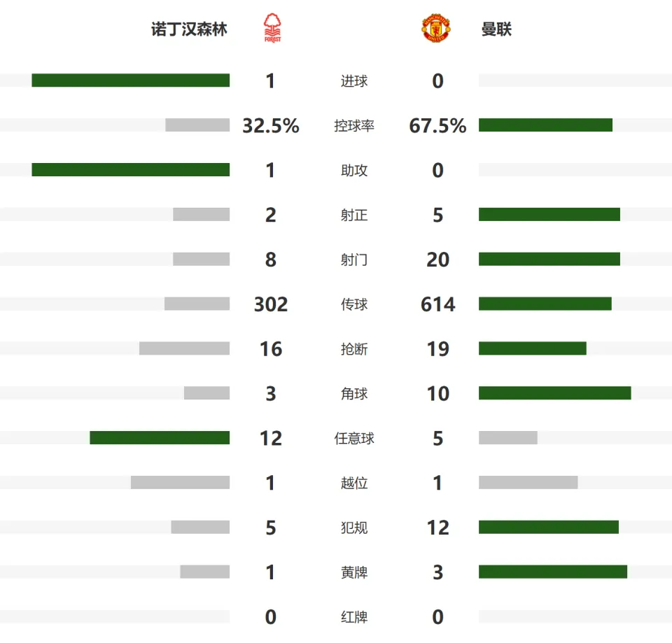Select the 越位 stat label
The image size is (672, 643).
354,483
